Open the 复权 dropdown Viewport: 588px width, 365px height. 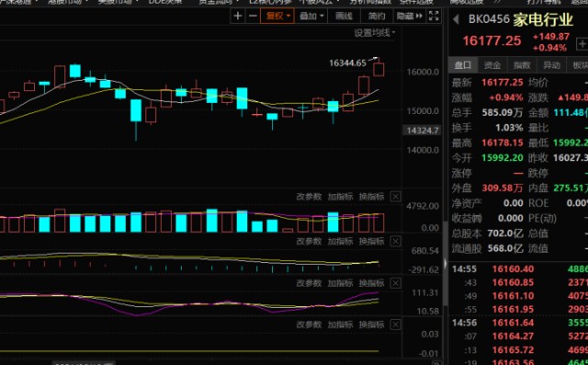pos(277,16)
